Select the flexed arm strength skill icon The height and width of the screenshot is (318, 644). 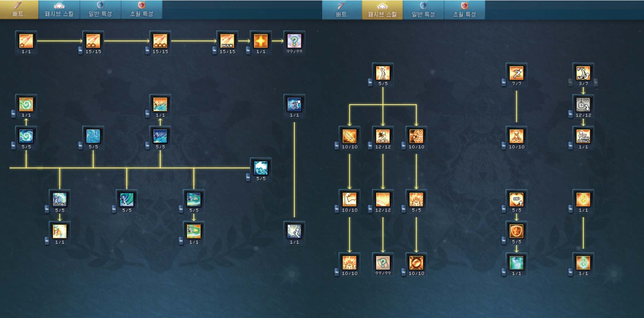(x=349, y=199)
